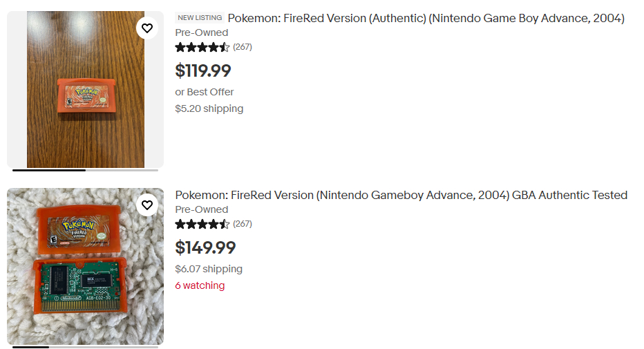The image size is (644, 349).
Task: Click the image progress bar under the second listing photo
Action: [x=85, y=347]
